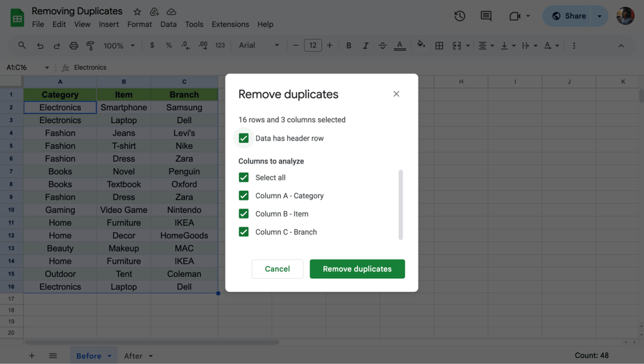This screenshot has width=644, height=364.
Task: Open the fill color paint bucket
Action: tap(421, 45)
